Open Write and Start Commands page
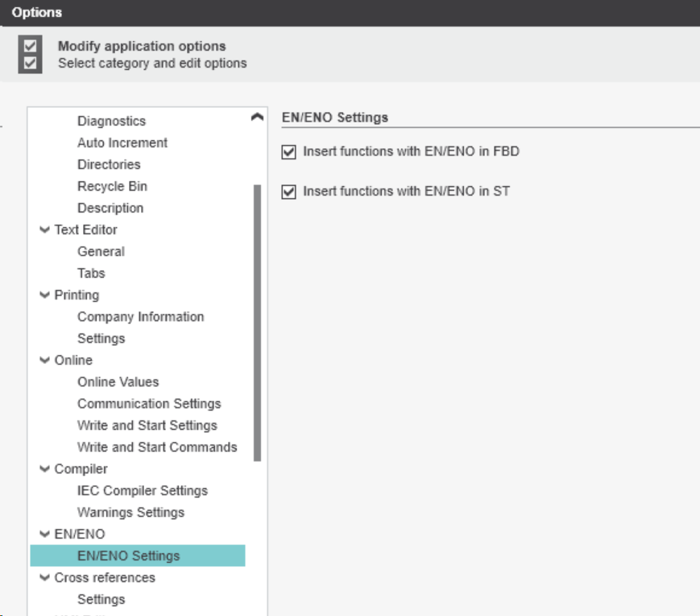Screen dimensions: 700x616 tap(157, 447)
